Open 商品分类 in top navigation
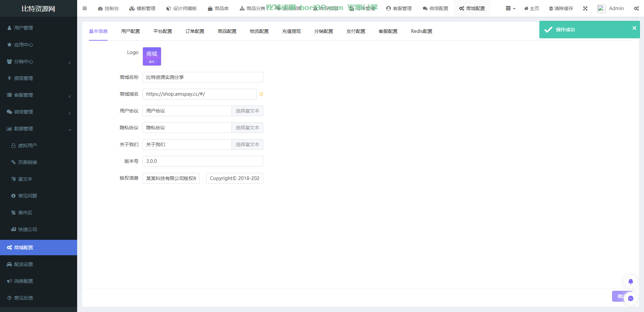This screenshot has width=644, height=312. pyautogui.click(x=252, y=8)
